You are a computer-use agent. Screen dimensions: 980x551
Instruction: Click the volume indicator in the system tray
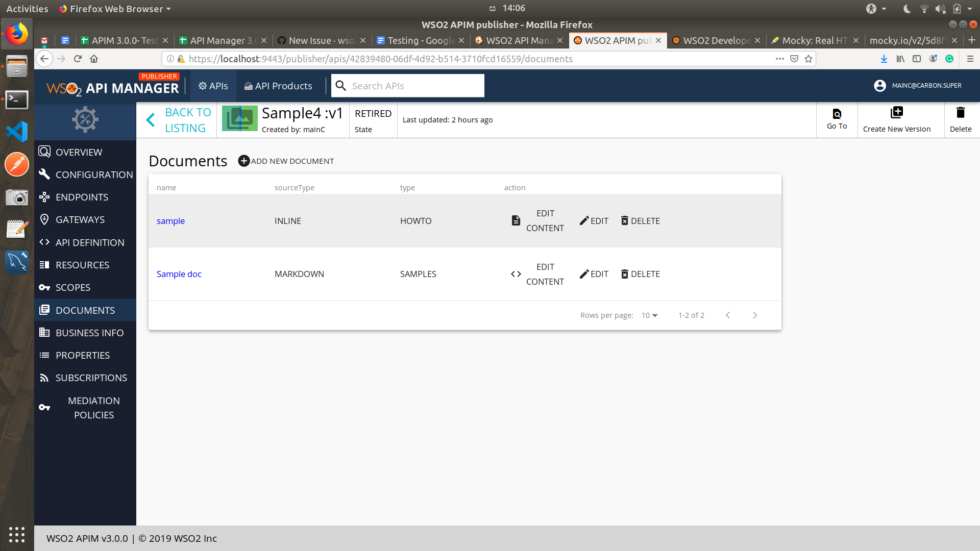pos(940,8)
